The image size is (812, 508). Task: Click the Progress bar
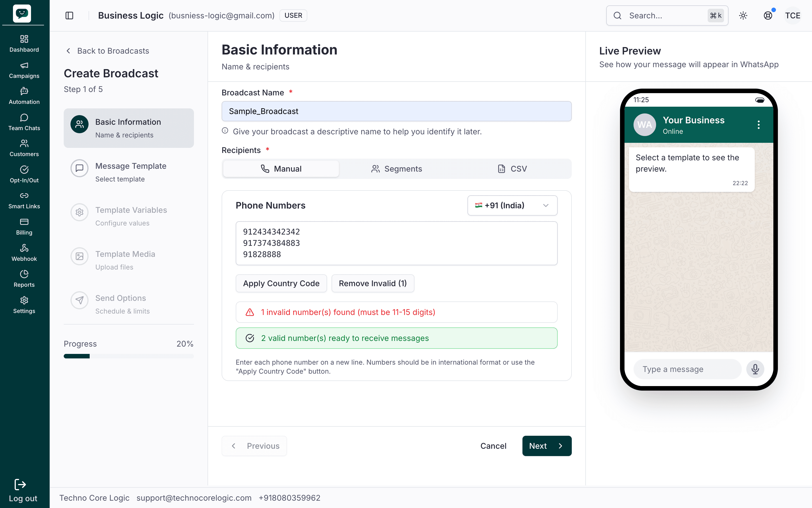coord(129,356)
